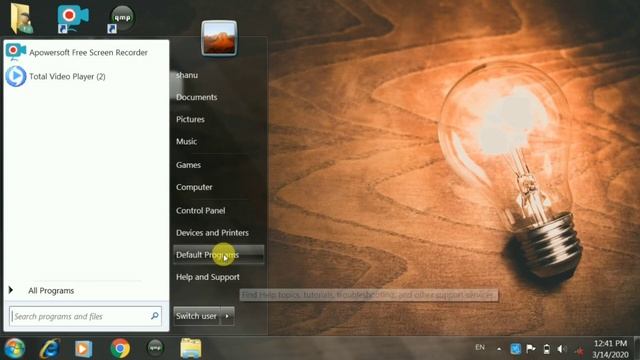Viewport: 640px width, 360px height.
Task: Click the blue shield tray icon
Action: point(516,349)
